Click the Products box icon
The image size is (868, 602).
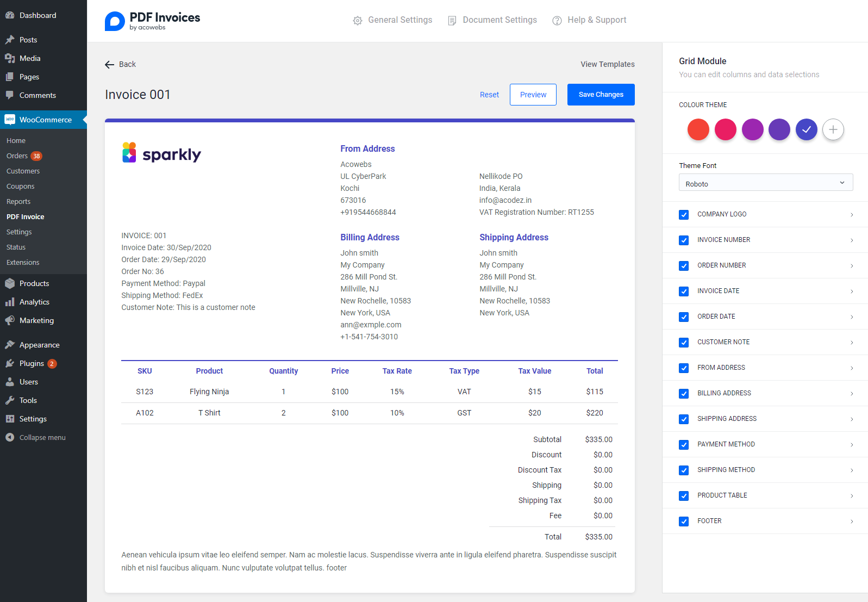10,283
